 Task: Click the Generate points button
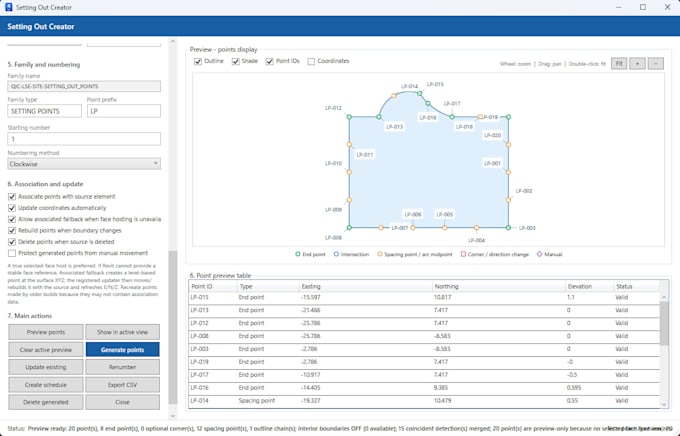[x=122, y=350]
